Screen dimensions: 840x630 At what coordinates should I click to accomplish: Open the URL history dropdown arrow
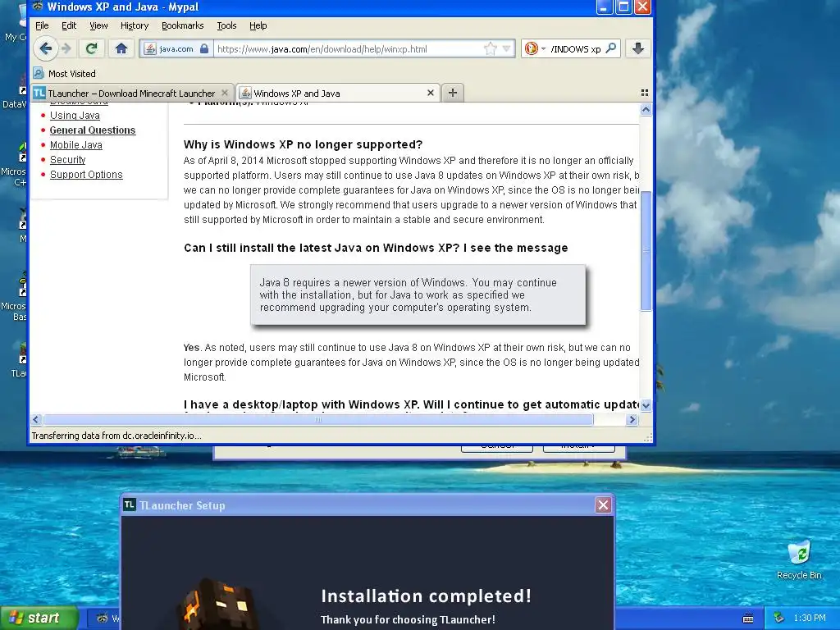click(x=506, y=48)
